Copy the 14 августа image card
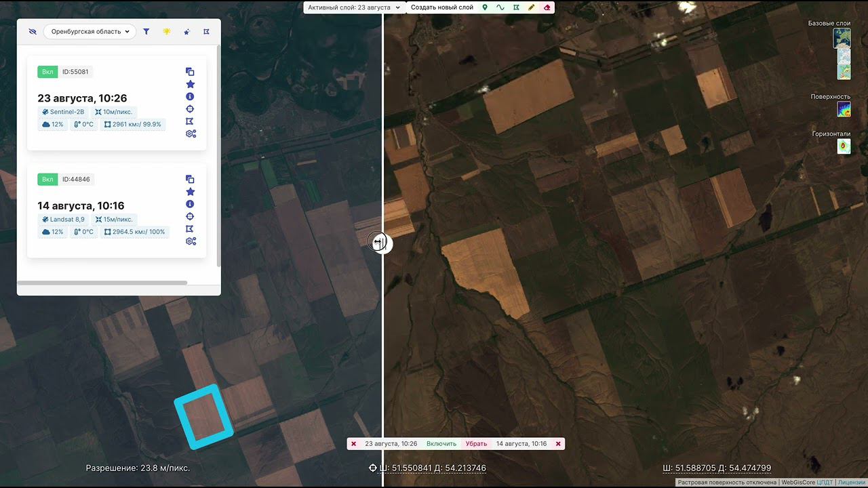Image resolution: width=868 pixels, height=488 pixels. pos(191,180)
